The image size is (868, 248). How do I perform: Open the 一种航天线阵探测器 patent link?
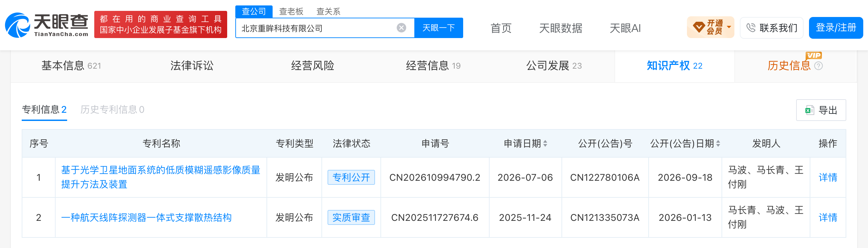point(146,217)
